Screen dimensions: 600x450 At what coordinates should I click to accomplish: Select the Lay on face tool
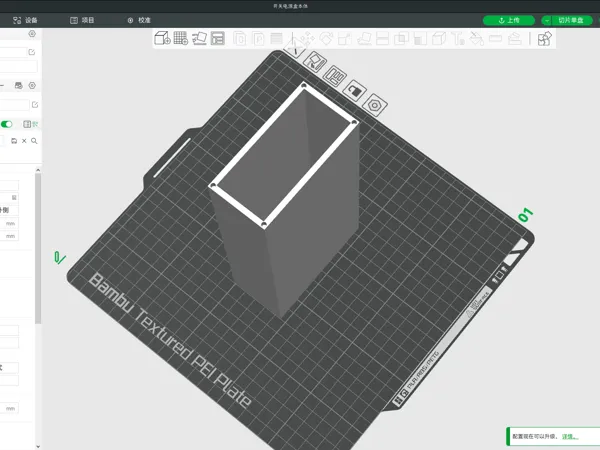364,39
